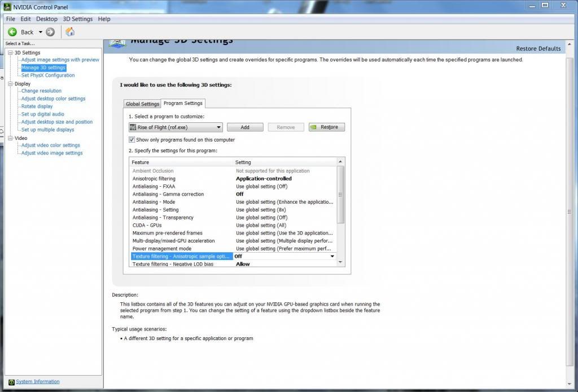The height and width of the screenshot is (392, 578).
Task: Click the Remove button
Action: pos(286,127)
